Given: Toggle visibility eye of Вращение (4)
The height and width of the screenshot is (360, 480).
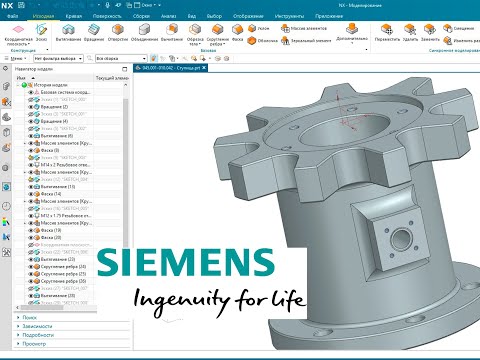Looking at the screenshot, I should coord(31,121).
